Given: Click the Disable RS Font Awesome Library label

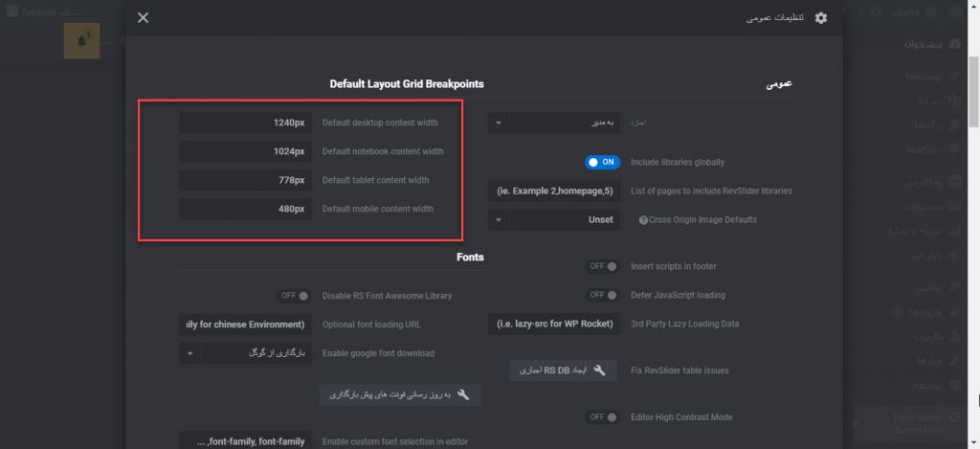Looking at the screenshot, I should [387, 296].
